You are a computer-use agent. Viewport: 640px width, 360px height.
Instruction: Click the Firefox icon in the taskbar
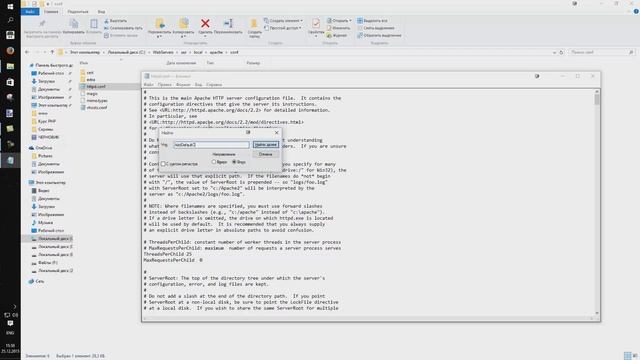click(10, 51)
